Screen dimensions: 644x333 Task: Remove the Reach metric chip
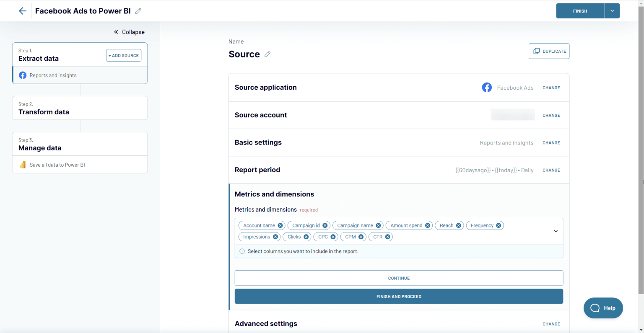pos(459,225)
